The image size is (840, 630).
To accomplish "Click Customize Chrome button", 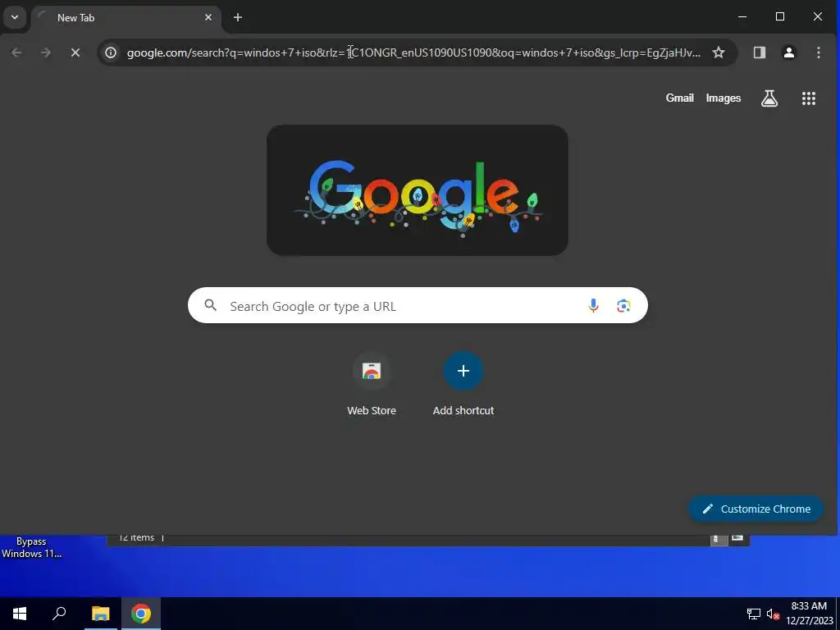I will pyautogui.click(x=756, y=509).
